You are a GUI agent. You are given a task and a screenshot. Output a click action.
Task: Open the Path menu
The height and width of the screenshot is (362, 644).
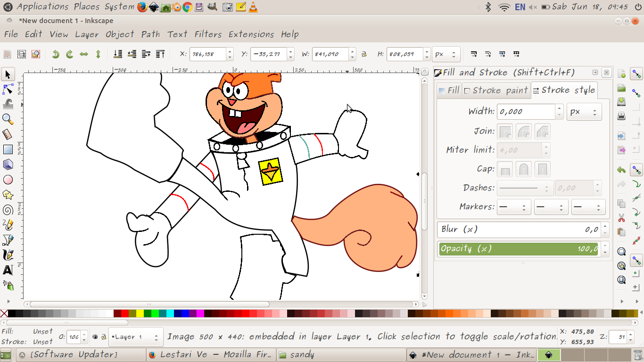150,34
